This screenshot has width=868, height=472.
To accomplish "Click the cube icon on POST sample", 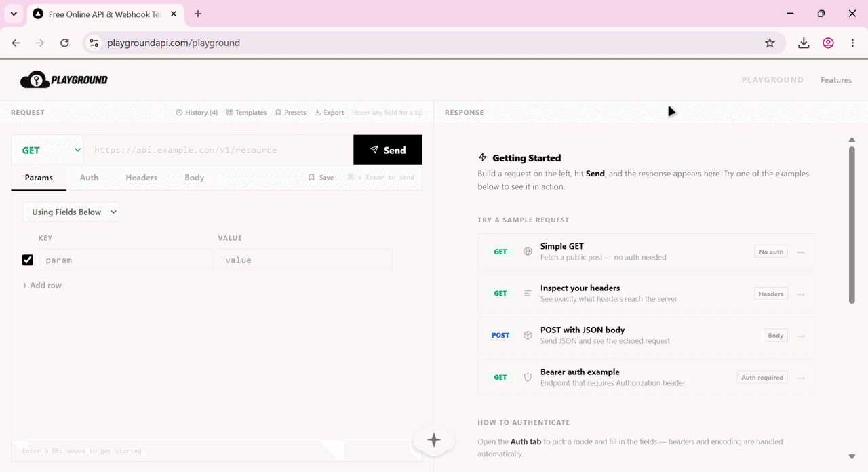I will click(528, 335).
